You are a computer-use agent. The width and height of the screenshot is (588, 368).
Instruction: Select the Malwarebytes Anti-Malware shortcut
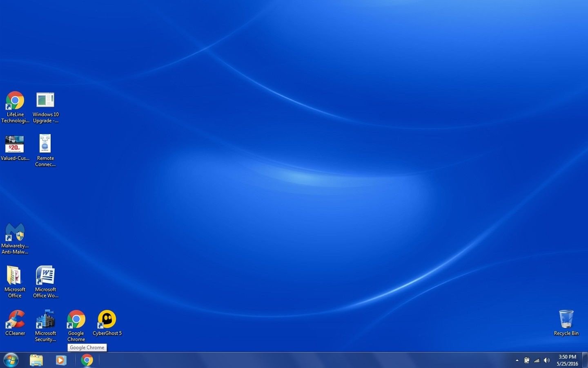[15, 233]
